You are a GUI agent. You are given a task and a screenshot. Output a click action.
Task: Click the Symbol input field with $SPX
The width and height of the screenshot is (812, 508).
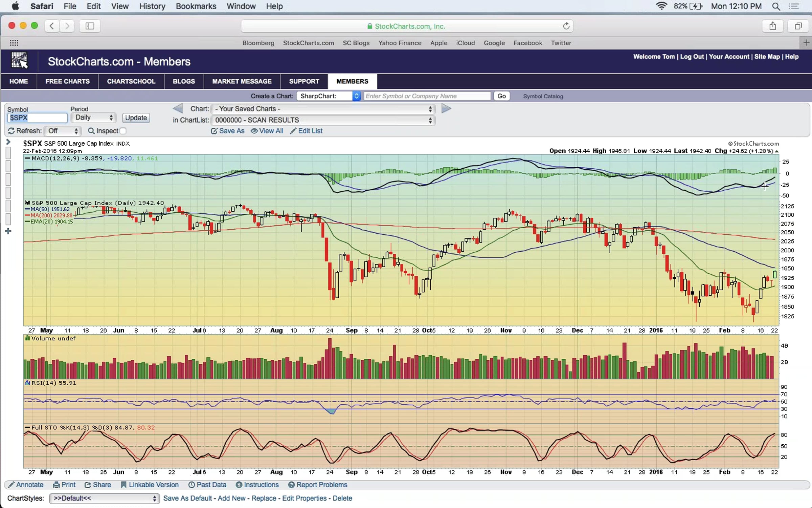tap(37, 118)
